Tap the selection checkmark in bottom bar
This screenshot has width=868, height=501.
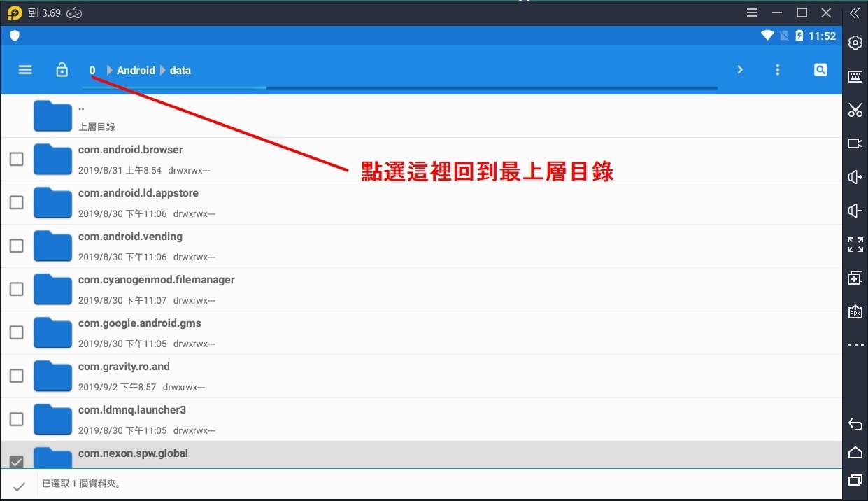(x=20, y=486)
